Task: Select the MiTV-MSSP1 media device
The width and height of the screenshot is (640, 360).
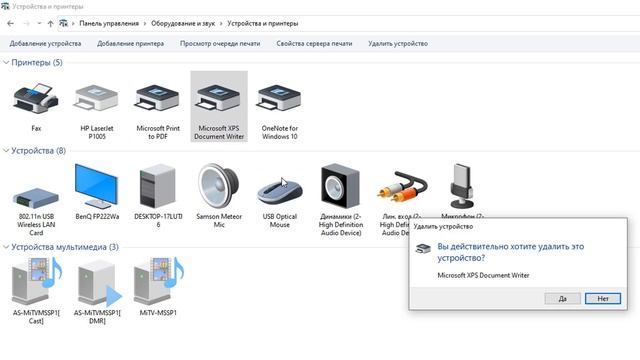Action: pos(158,282)
